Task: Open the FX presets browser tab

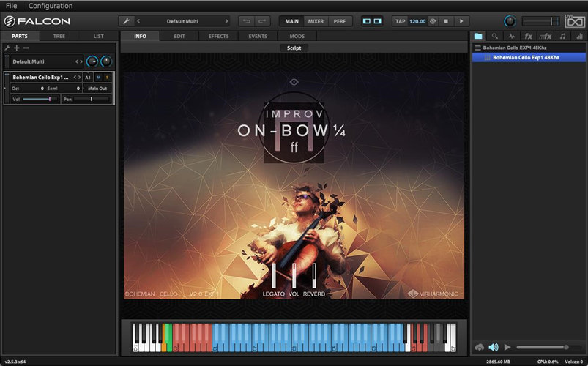Action: (x=528, y=36)
